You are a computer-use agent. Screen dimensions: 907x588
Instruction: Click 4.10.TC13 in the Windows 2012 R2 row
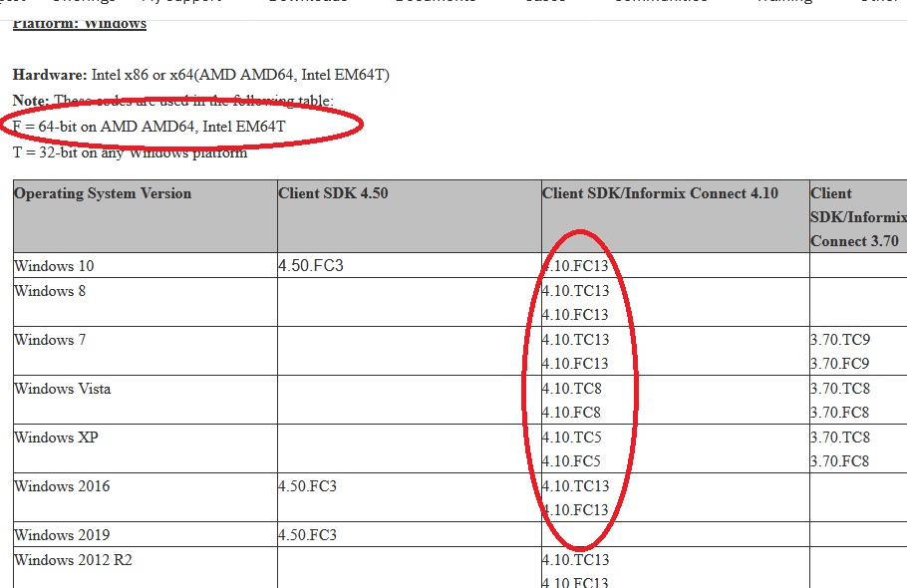click(x=575, y=560)
